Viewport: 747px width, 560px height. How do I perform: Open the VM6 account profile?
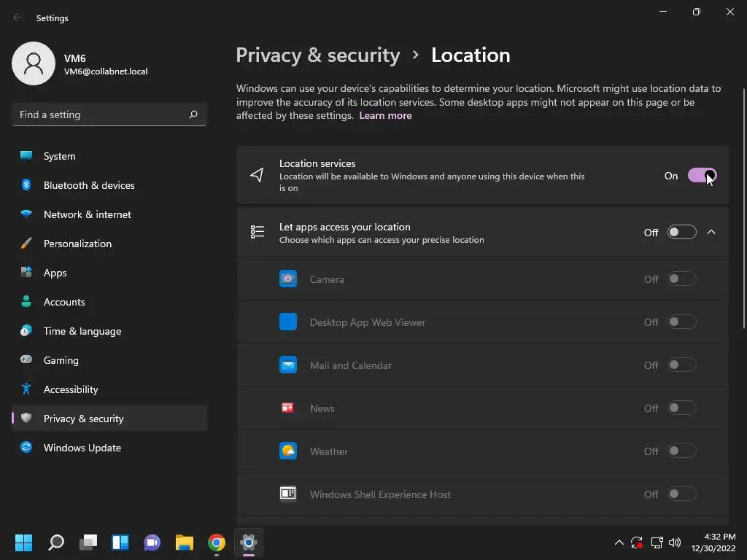pos(80,63)
